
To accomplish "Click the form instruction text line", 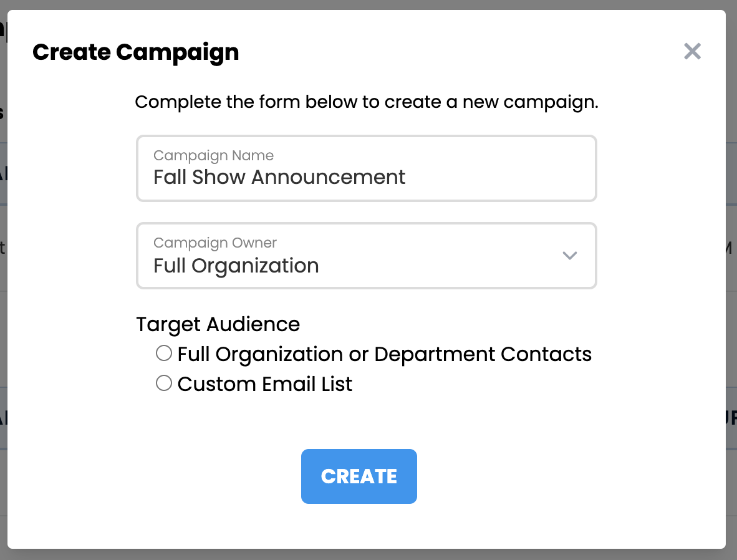I will (367, 102).
